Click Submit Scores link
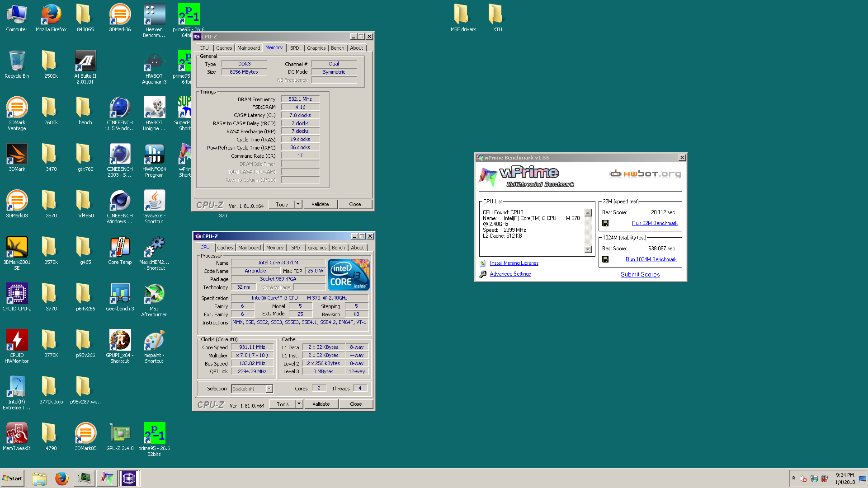Image resolution: width=868 pixels, height=488 pixels. pyautogui.click(x=640, y=274)
